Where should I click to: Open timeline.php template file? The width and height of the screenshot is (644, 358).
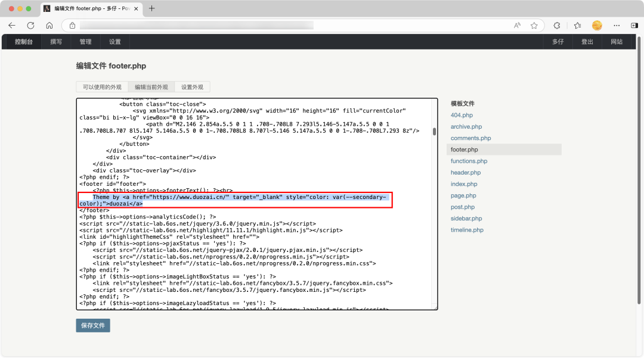pos(467,230)
